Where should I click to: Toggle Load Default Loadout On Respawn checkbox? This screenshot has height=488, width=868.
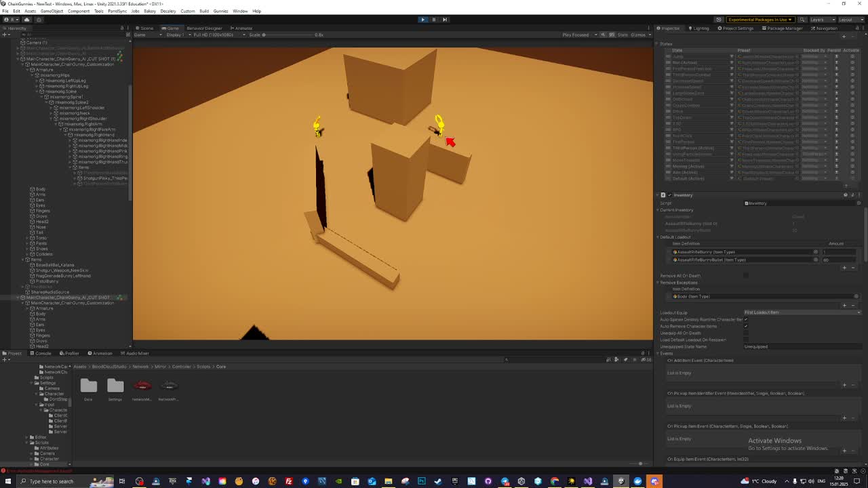(x=746, y=340)
